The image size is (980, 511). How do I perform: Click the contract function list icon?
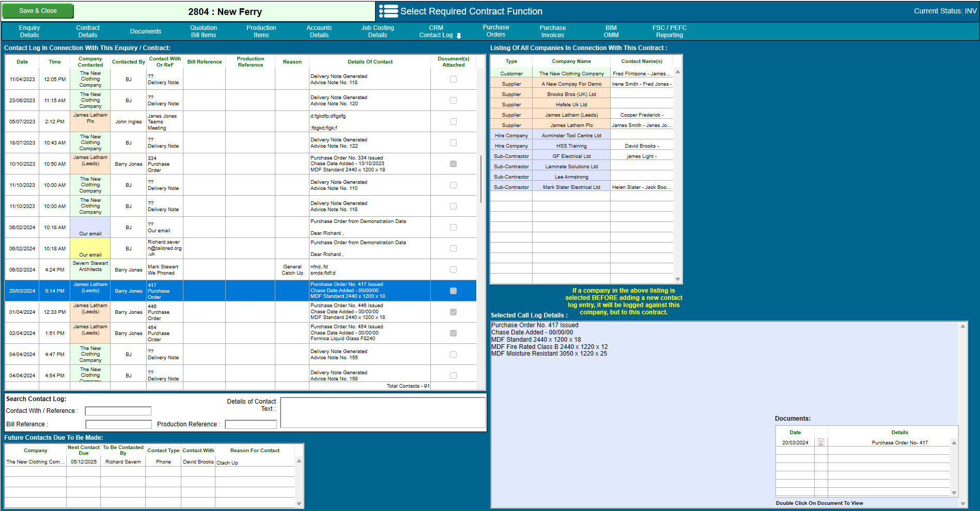click(x=388, y=11)
